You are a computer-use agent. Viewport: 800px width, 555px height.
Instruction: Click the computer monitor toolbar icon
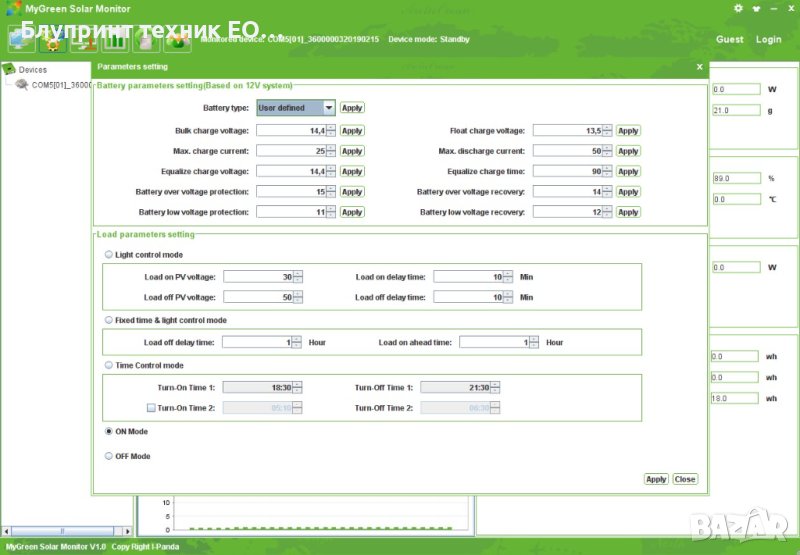(x=22, y=40)
